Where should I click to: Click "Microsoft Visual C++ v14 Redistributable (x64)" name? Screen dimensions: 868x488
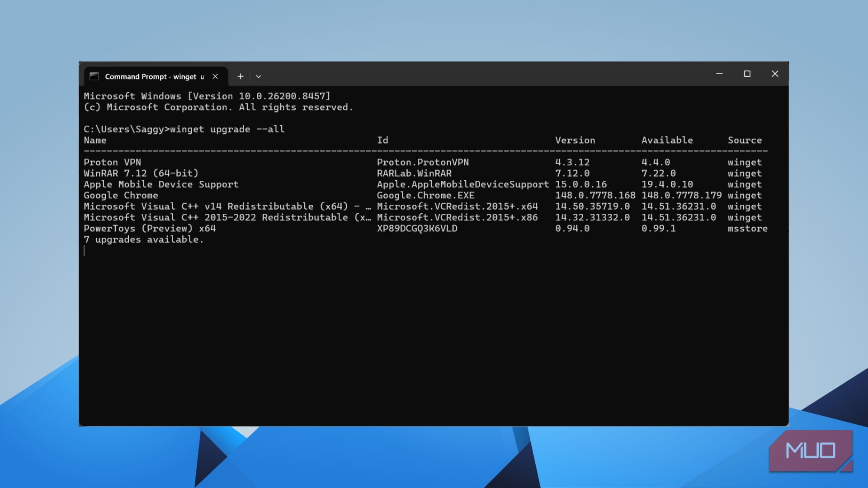point(216,206)
